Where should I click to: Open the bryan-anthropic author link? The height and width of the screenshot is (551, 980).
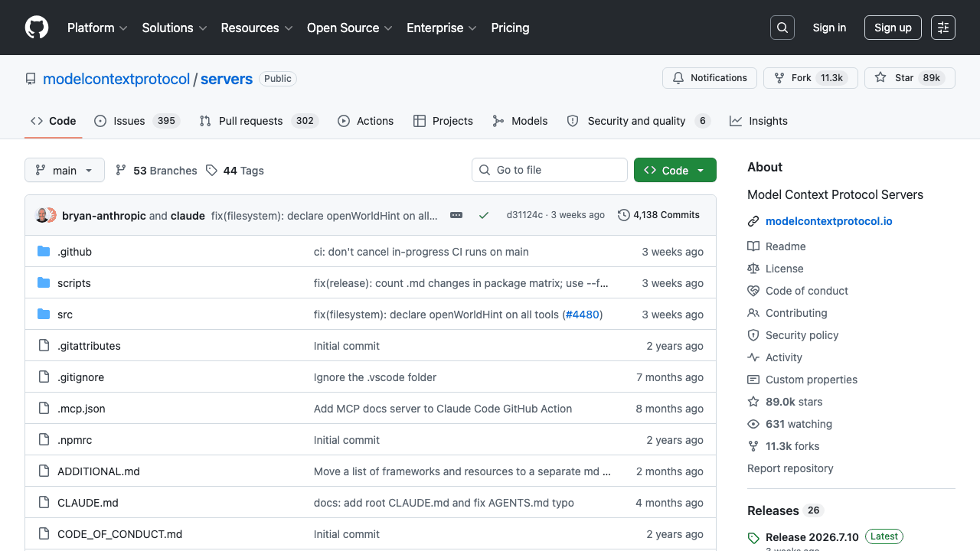104,216
